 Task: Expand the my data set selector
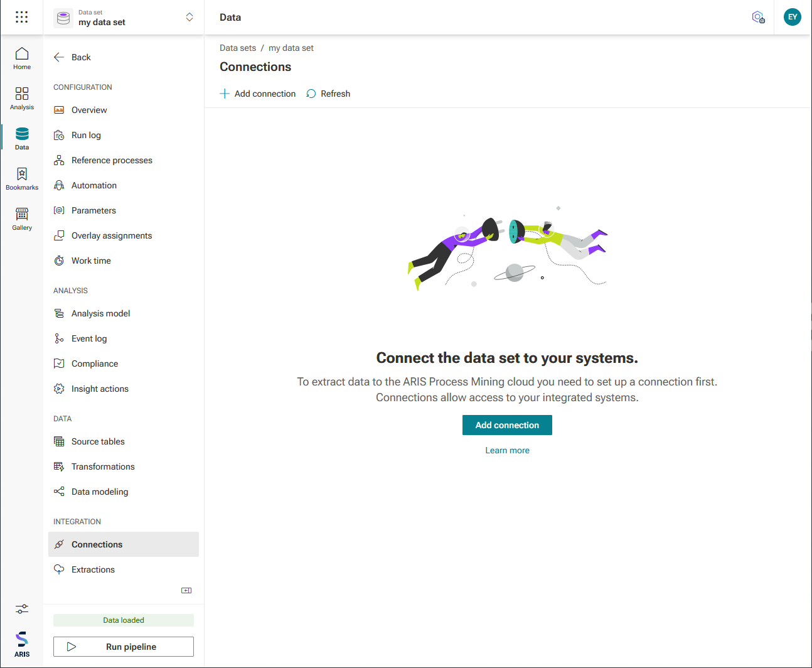tap(190, 17)
